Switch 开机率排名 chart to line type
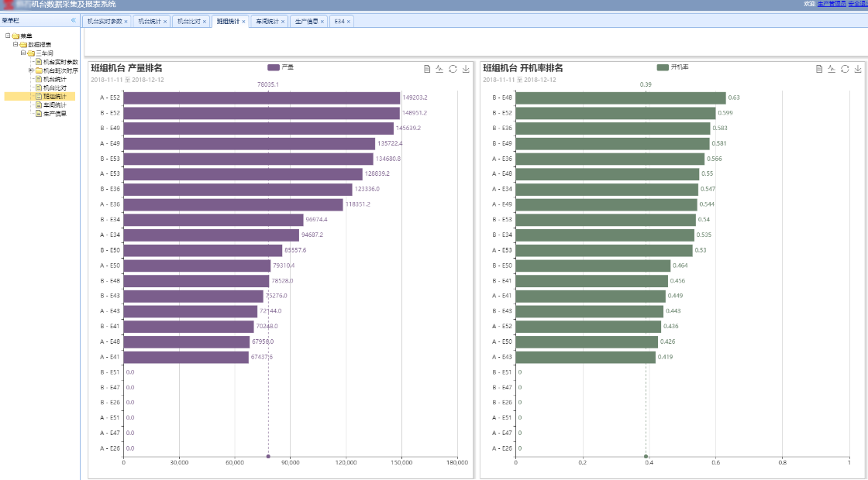Viewport: 868px width, 480px height. click(x=832, y=69)
